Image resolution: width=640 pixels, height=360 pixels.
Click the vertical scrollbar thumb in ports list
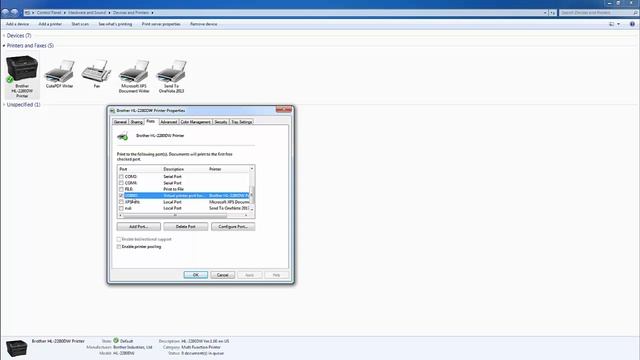click(x=252, y=194)
